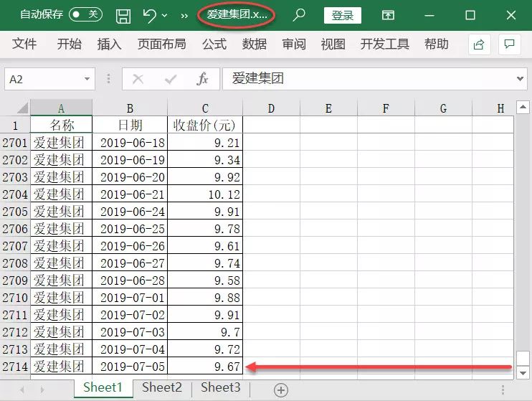Click the Select All corner triangle
The image size is (532, 401).
22,108
